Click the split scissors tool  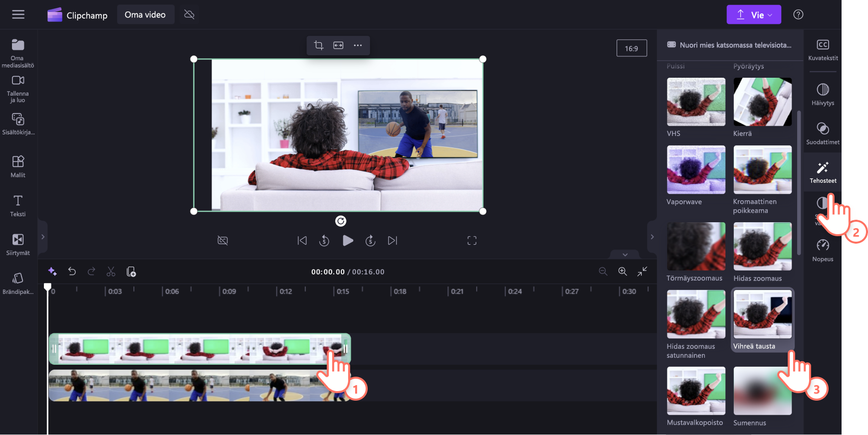point(111,272)
